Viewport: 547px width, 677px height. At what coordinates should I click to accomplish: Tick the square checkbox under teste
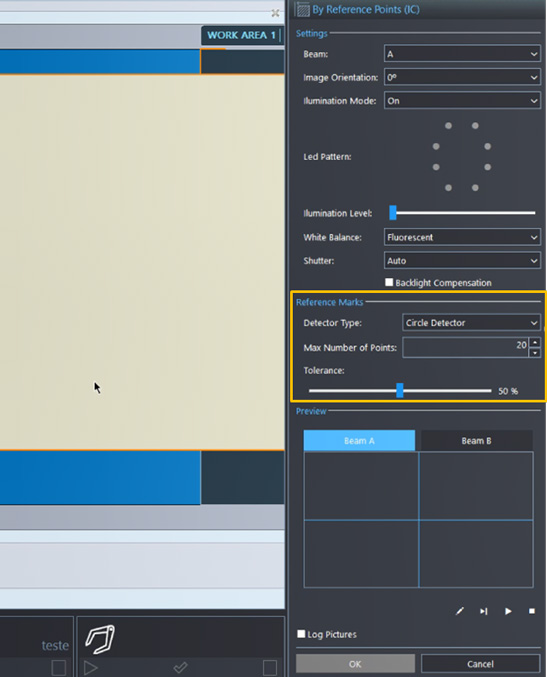pos(59,668)
